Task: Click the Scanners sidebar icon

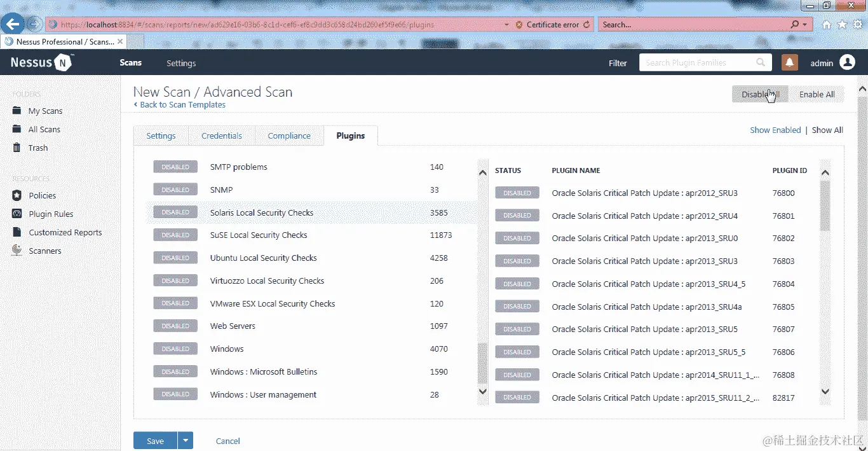Action: coord(17,251)
